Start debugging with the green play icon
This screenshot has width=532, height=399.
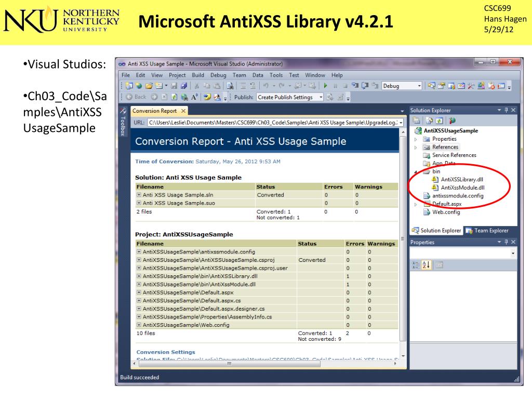point(325,86)
